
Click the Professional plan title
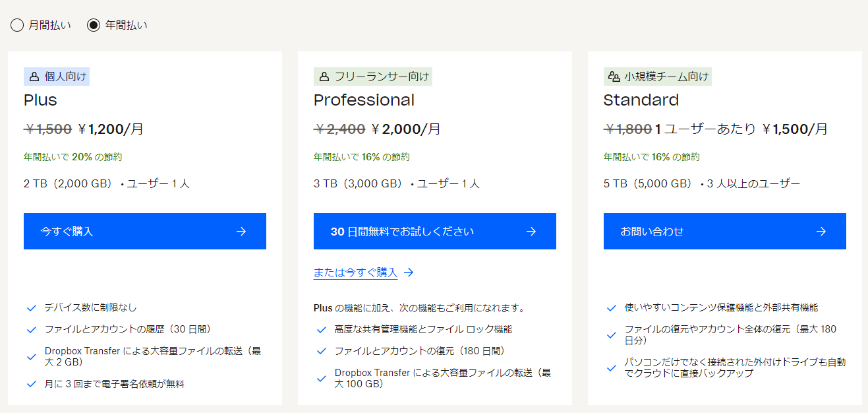point(364,100)
